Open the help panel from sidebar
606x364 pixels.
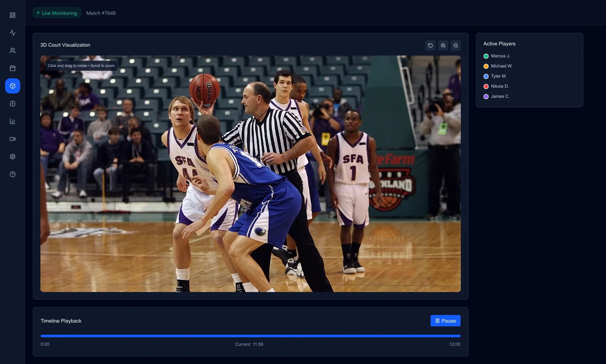(x=13, y=174)
